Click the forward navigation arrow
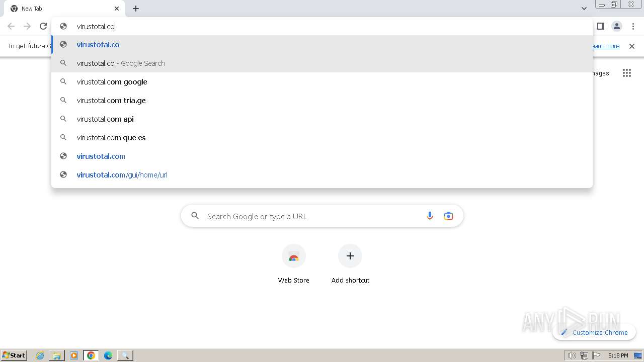644x362 pixels. pyautogui.click(x=27, y=26)
